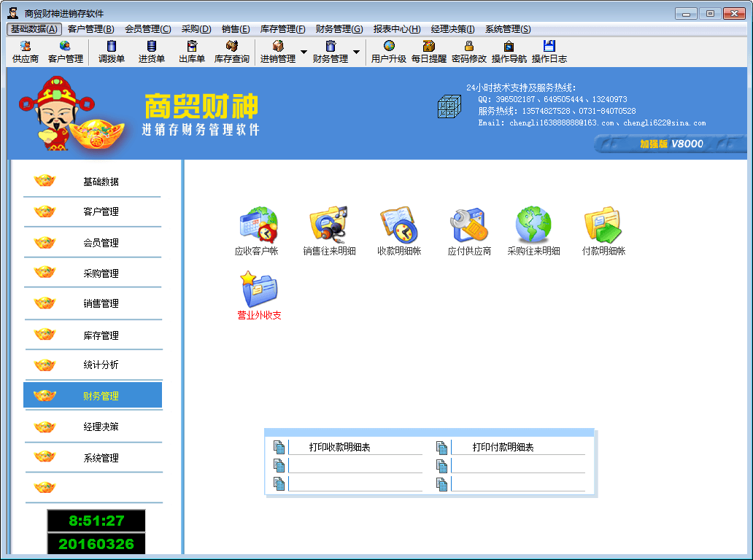Click the 打印付款明细表 link
Viewport: 753px width, 560px height.
click(503, 447)
